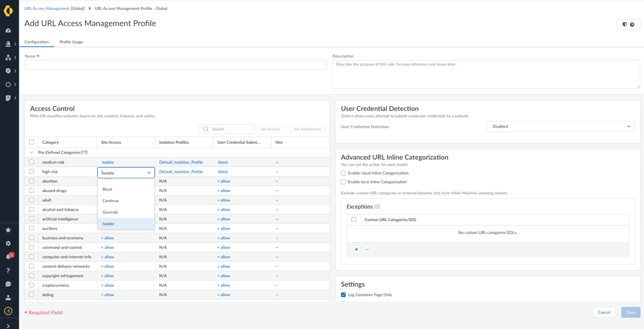Open the dashboard gauge icon in sidebar
The image size is (644, 329).
[8, 31]
